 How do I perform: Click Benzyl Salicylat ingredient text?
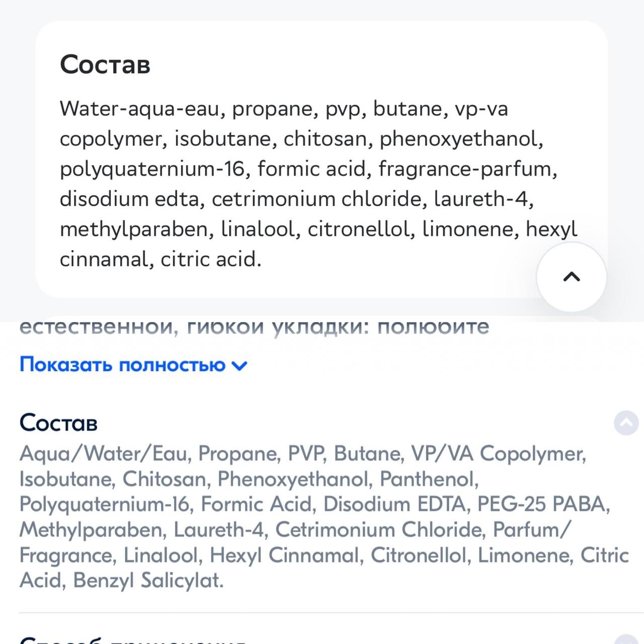click(x=148, y=581)
